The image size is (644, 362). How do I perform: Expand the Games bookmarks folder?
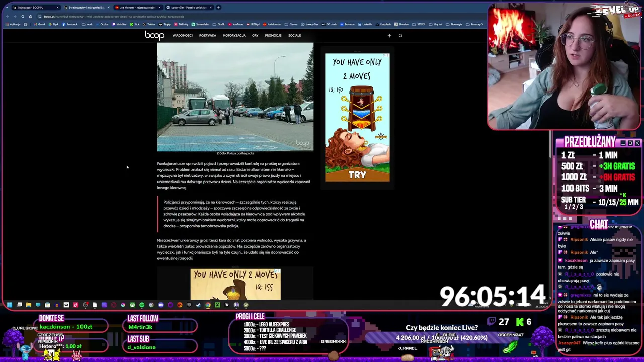click(291, 24)
